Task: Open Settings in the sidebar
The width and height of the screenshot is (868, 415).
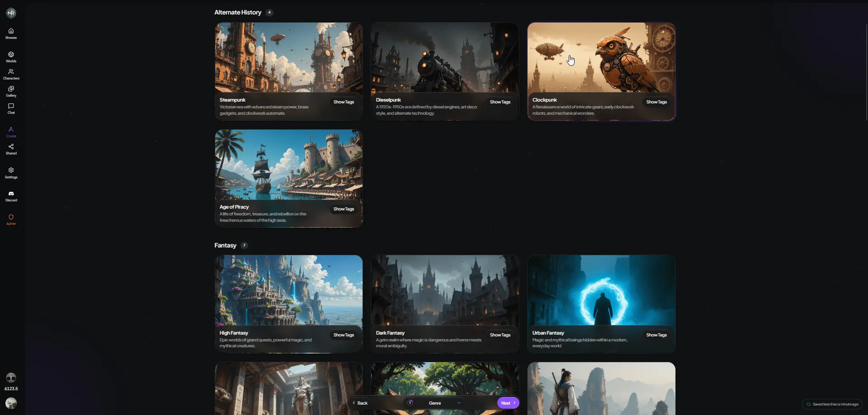Action: [11, 173]
